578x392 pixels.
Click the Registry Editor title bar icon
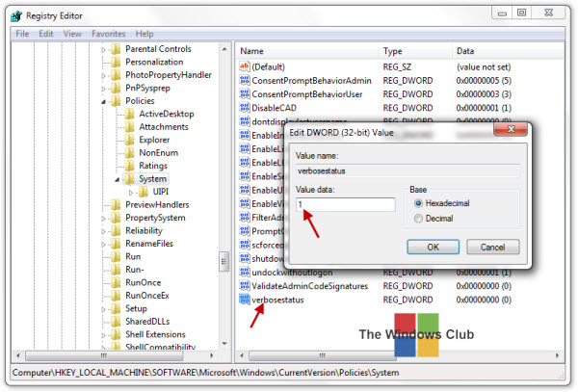[16, 15]
